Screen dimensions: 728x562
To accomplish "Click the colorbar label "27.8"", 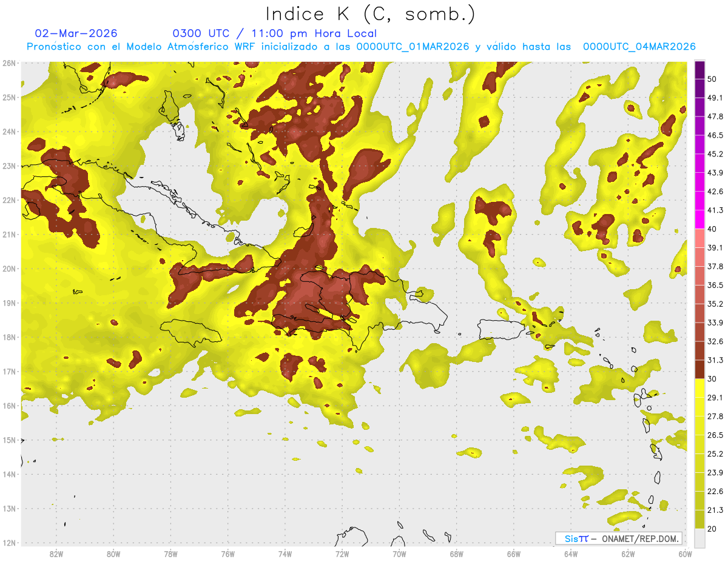I will tap(715, 416).
